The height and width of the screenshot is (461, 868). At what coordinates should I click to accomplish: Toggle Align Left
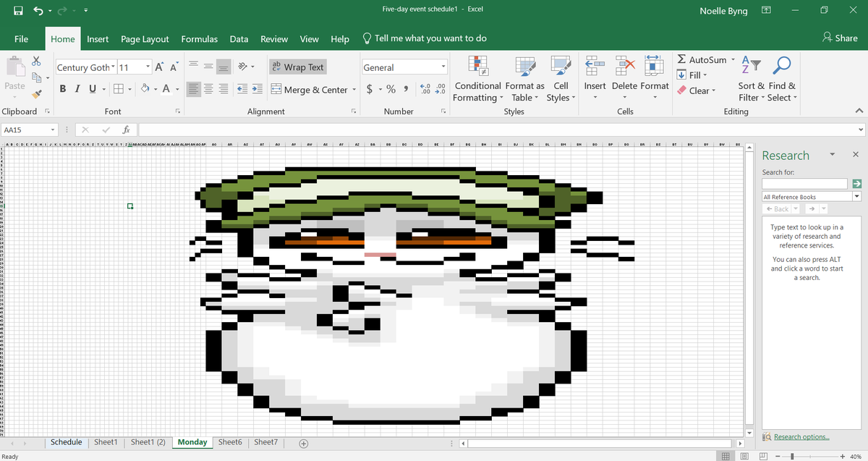pyautogui.click(x=193, y=89)
